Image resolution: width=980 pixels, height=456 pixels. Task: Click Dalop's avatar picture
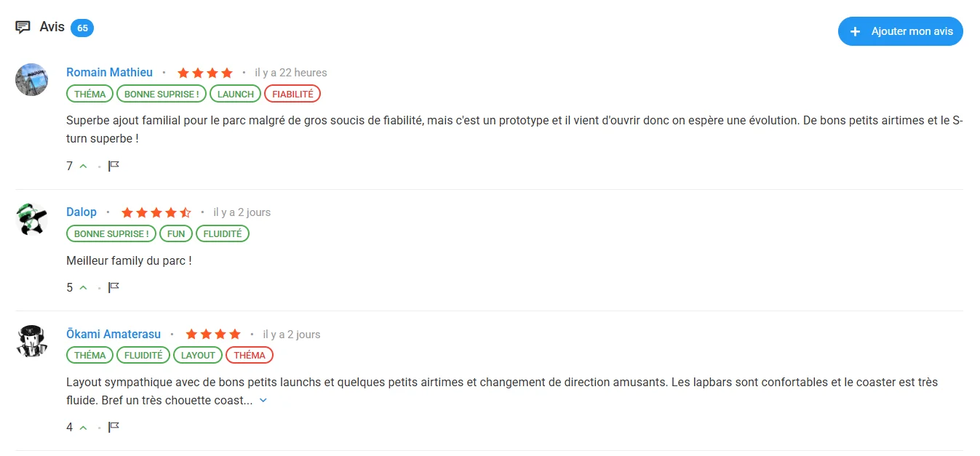[x=32, y=219]
